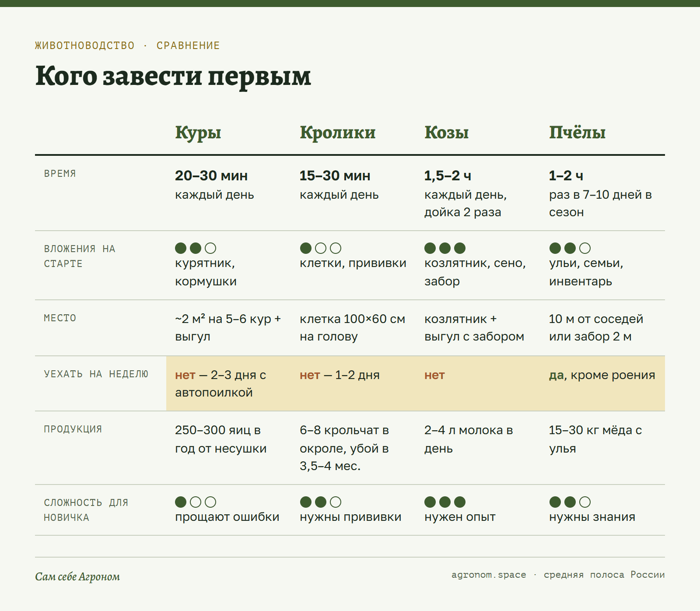Click "средняя полоса России" footer text

604,575
